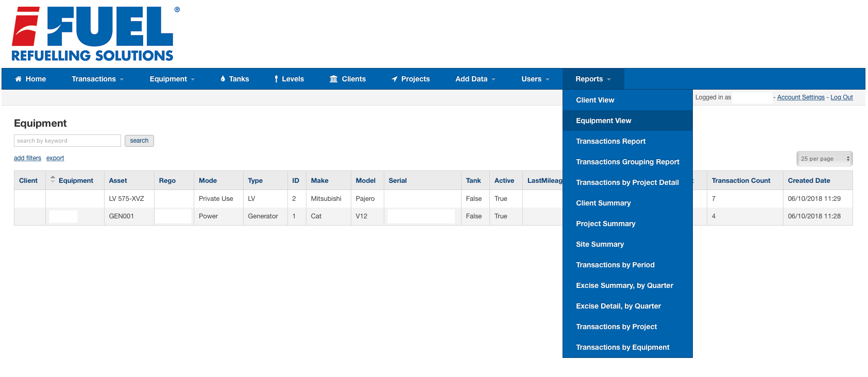Click the Levels gauge icon

(276, 79)
